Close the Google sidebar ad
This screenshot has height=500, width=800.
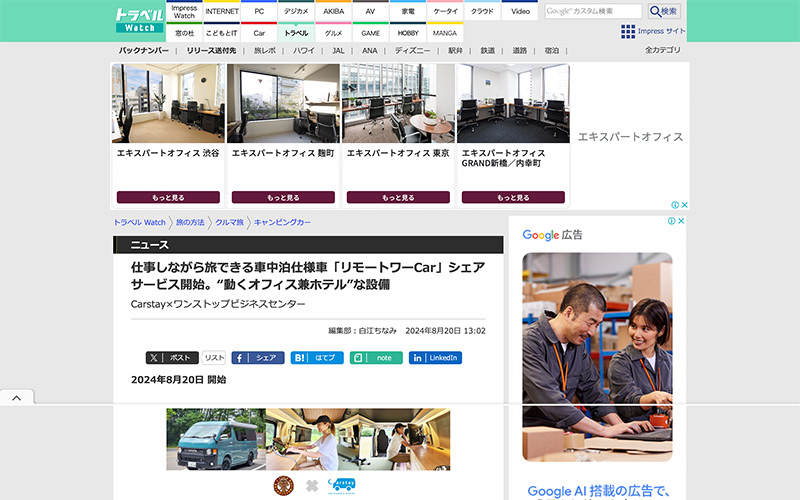pyautogui.click(x=681, y=221)
